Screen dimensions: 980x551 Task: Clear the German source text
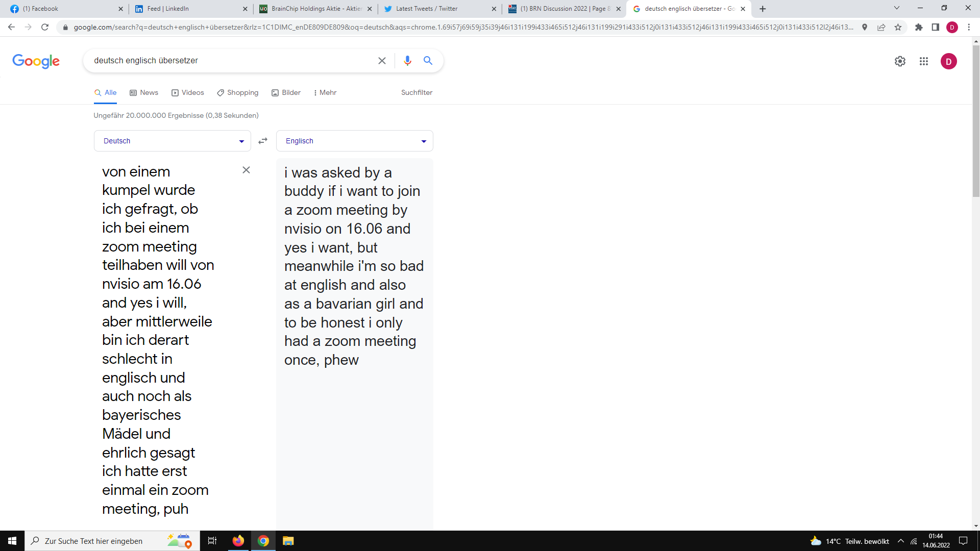click(x=246, y=170)
